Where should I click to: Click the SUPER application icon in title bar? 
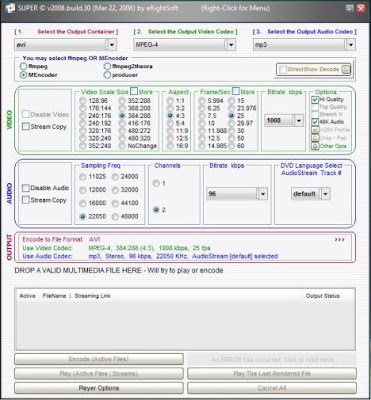coord(10,8)
